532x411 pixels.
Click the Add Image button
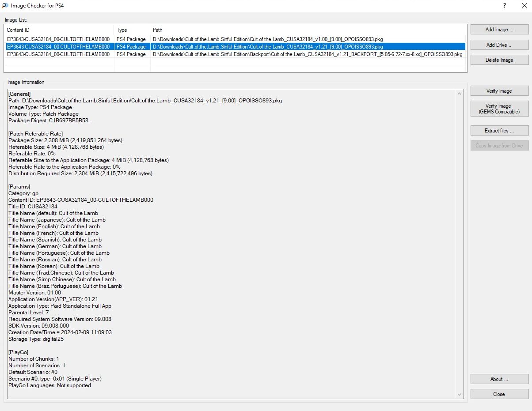coord(499,30)
